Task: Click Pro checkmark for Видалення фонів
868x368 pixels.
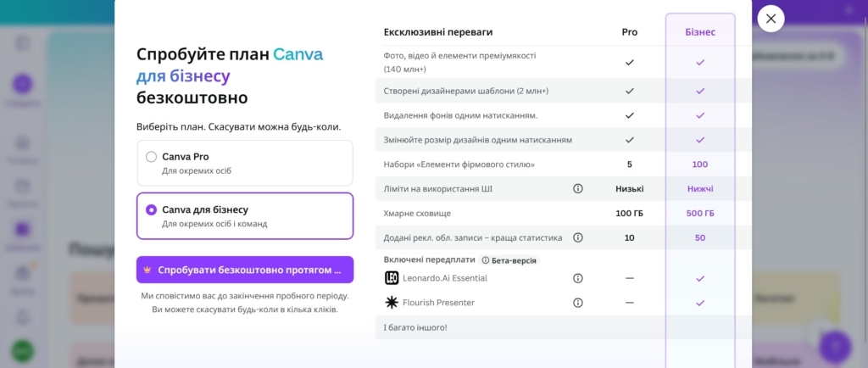Action: pos(630,115)
